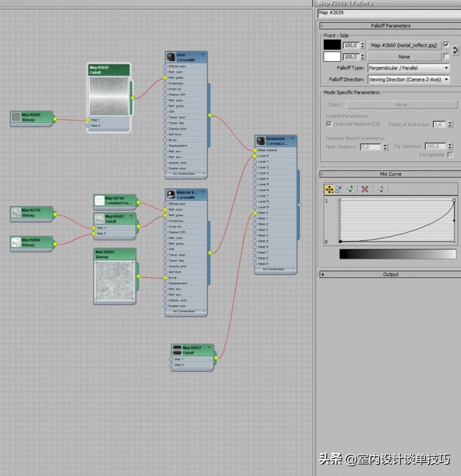Viewport: 461px width, 476px height.
Task: Click the Reset Curves icon in Mix Curve
Action: [x=380, y=189]
